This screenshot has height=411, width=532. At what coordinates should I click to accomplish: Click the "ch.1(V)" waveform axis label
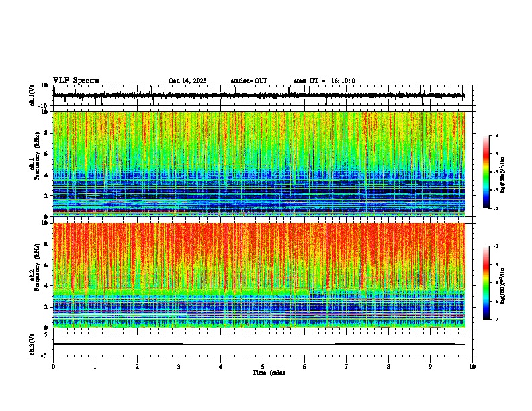32,95
